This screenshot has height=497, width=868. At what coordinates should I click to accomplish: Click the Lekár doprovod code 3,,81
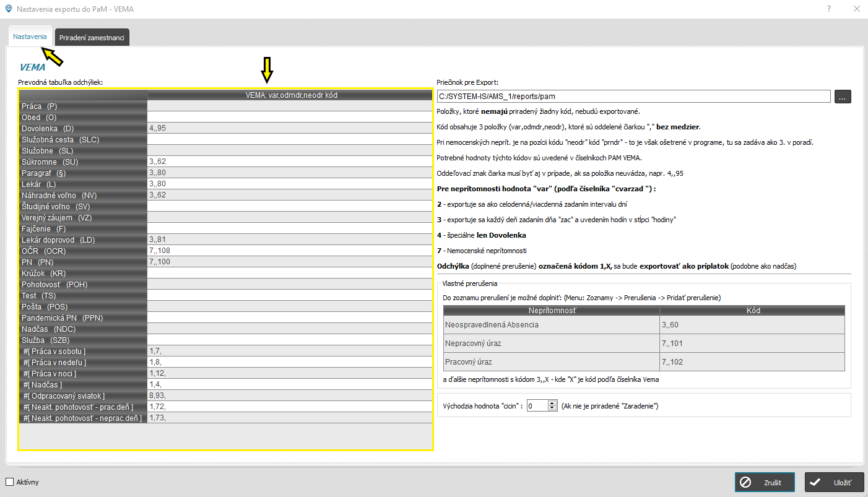point(290,240)
